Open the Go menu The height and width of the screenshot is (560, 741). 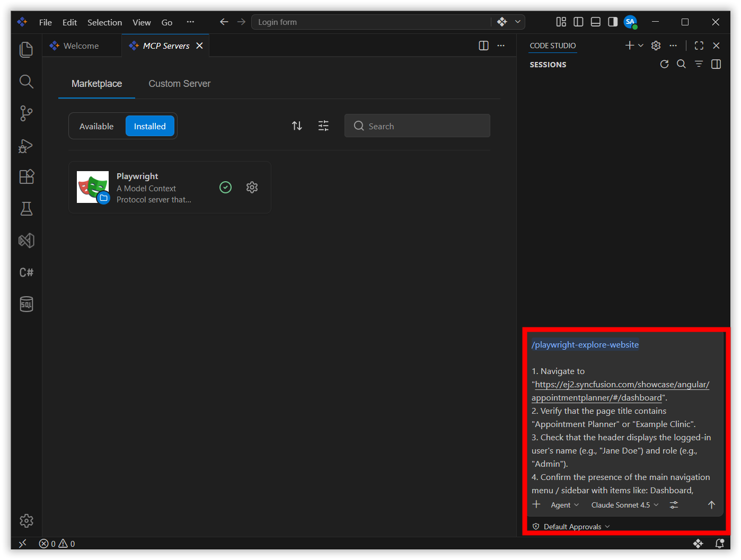[167, 22]
